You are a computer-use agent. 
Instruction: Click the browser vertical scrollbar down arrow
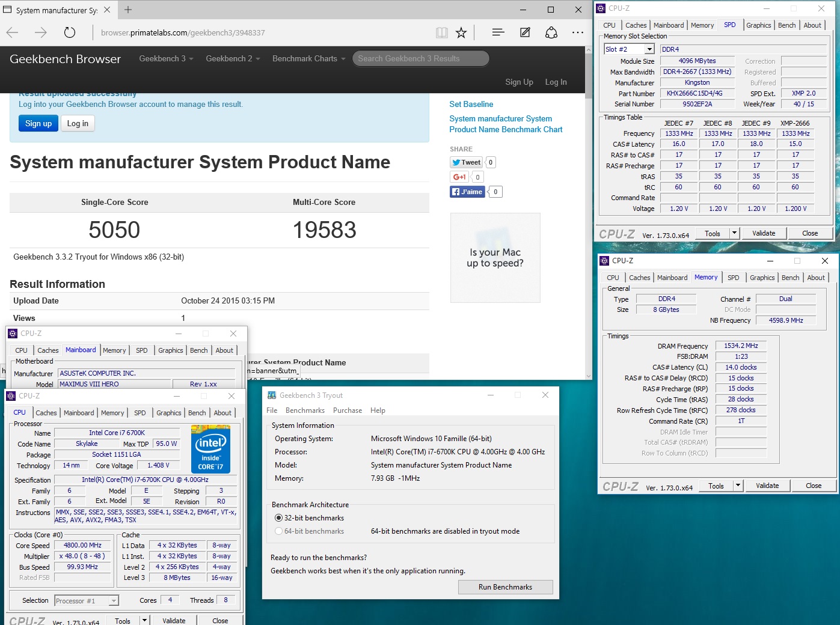point(589,376)
